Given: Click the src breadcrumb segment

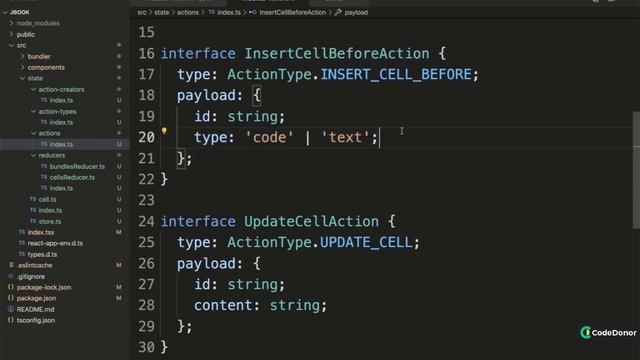Looking at the screenshot, I should pyautogui.click(x=142, y=13).
